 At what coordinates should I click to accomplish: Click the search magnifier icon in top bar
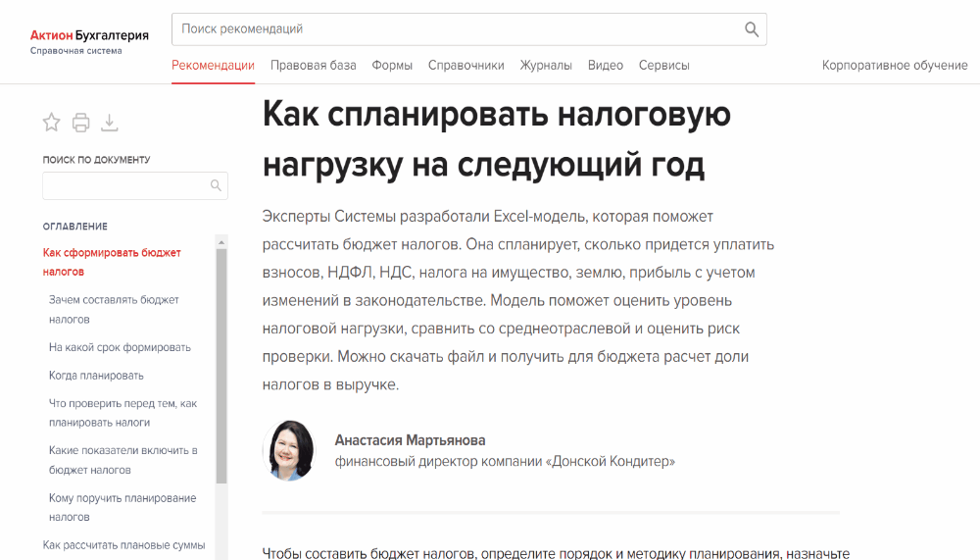752,29
